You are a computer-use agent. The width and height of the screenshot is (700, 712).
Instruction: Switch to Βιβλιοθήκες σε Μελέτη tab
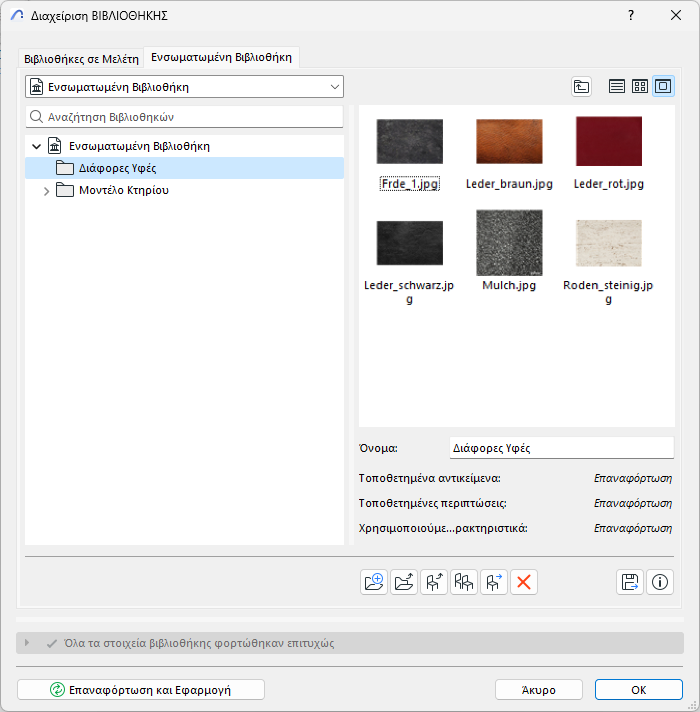[x=81, y=59]
